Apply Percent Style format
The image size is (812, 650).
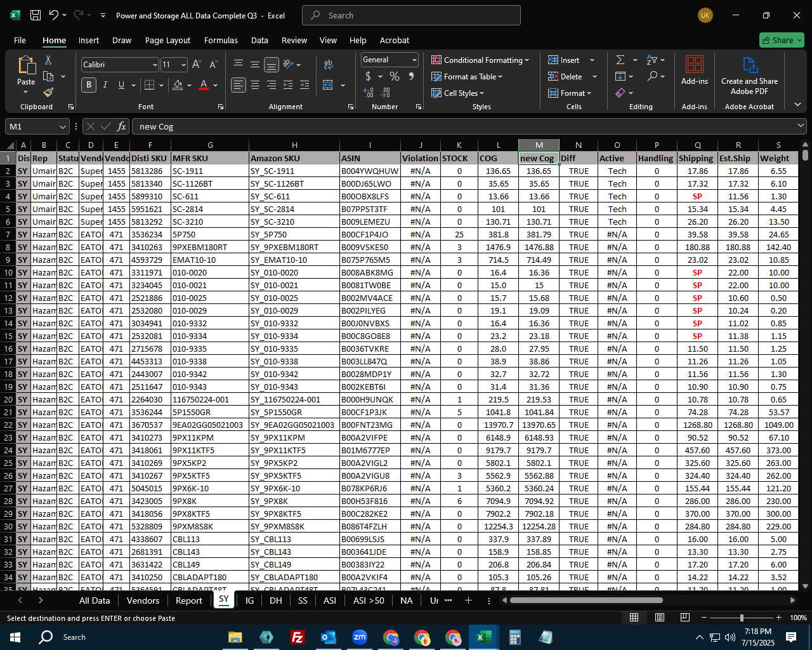point(395,76)
